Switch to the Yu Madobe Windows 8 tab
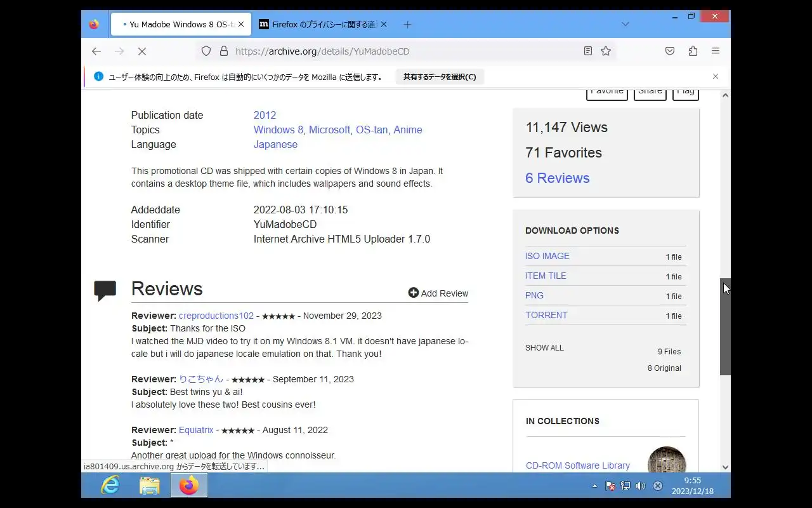This screenshot has width=812, height=508. 181,24
